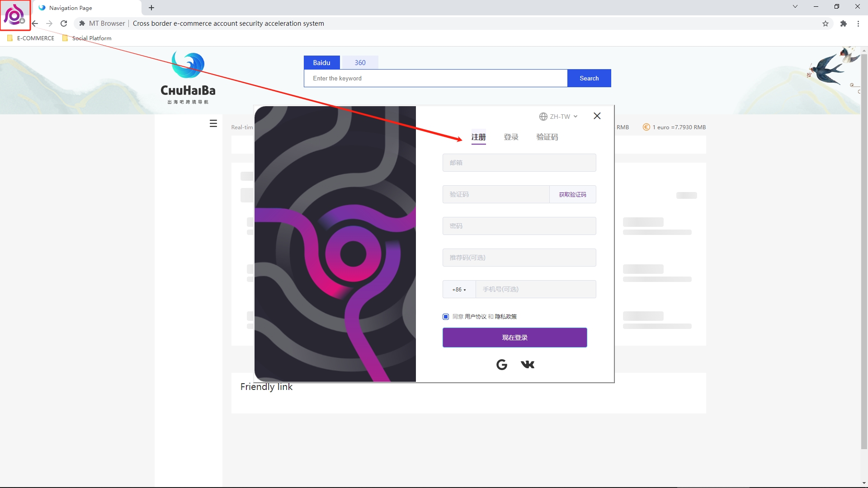Switch to the 验证码 tab
The height and width of the screenshot is (488, 868).
click(x=547, y=137)
